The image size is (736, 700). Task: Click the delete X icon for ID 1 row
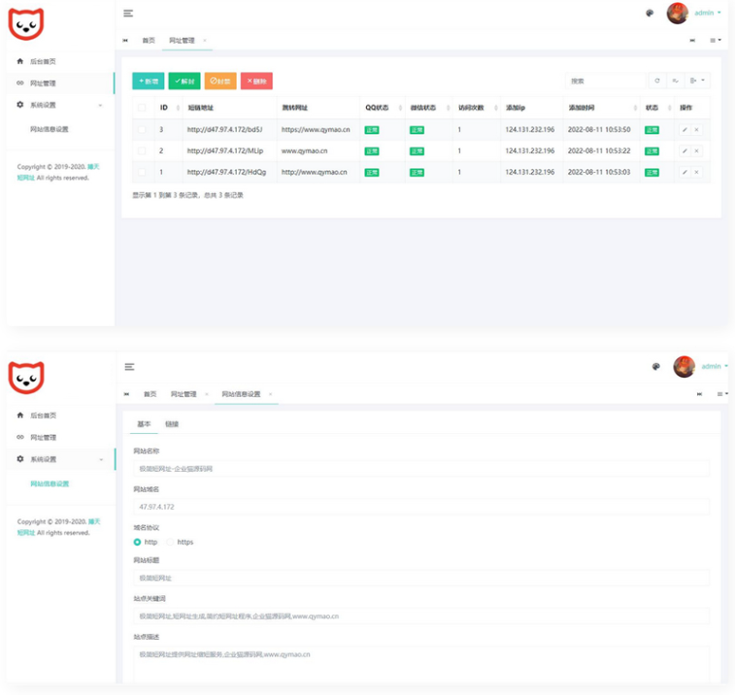[696, 172]
